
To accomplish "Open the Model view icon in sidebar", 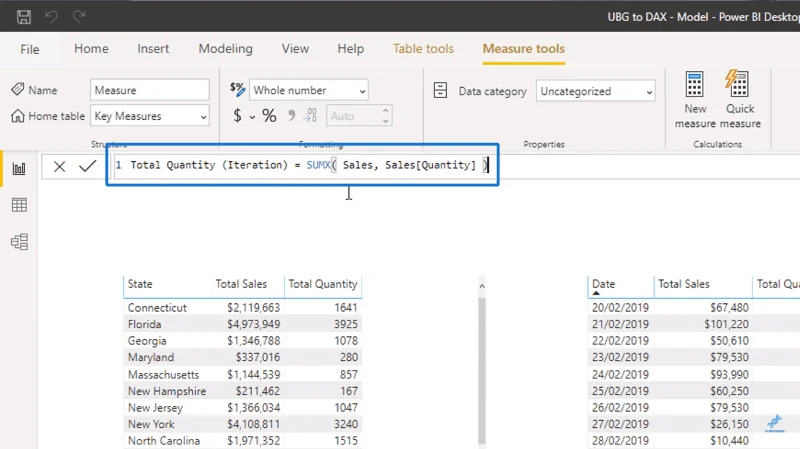I will coord(19,242).
